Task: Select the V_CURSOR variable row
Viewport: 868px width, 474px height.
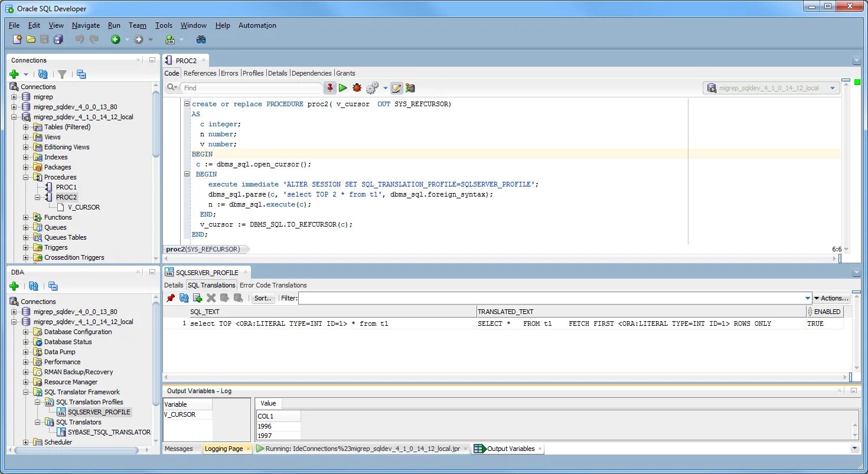Action: tap(187, 414)
